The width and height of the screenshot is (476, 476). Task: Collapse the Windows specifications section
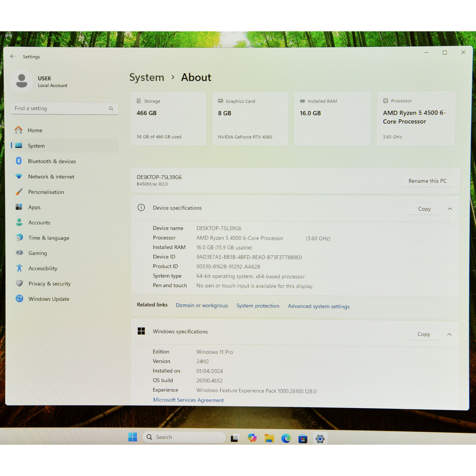click(449, 334)
